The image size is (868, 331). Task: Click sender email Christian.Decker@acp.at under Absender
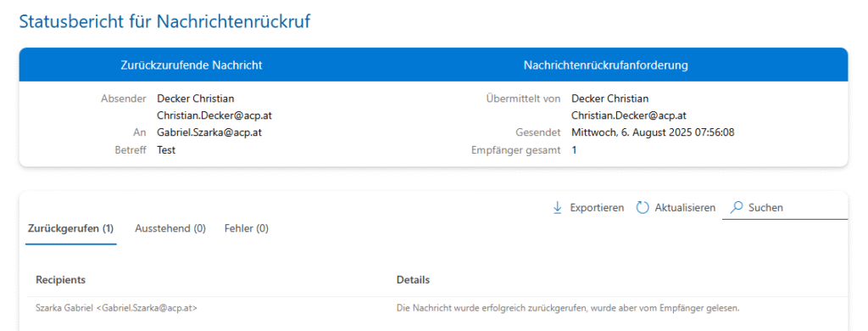[x=214, y=116]
